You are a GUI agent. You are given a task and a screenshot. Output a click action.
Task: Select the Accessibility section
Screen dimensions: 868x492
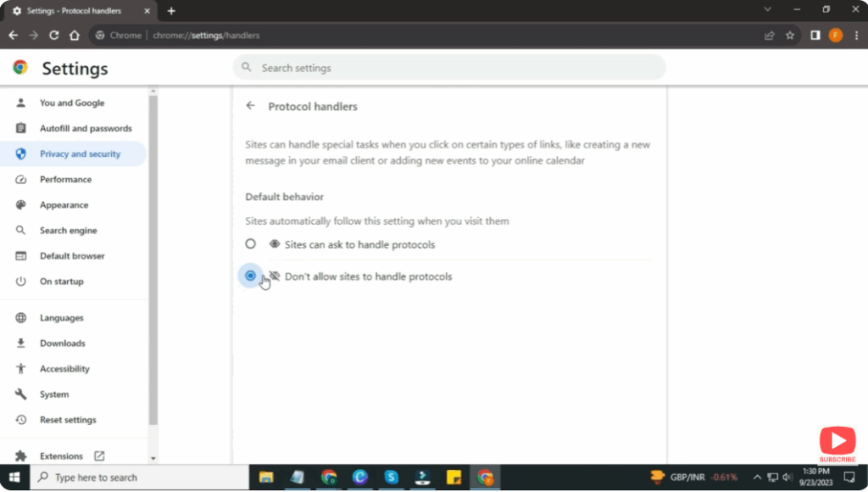(x=66, y=368)
